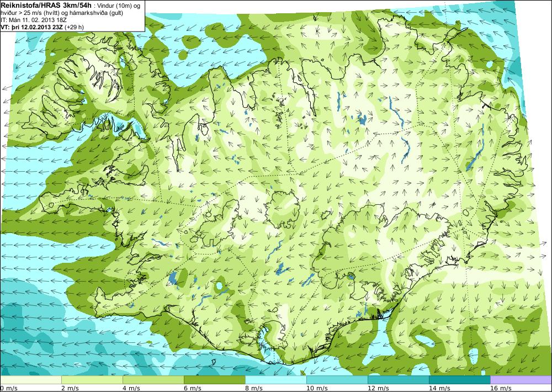This screenshot has width=552, height=392.
Task: Click the 4–6 m/s green legend swatch
Action: pos(153,380)
